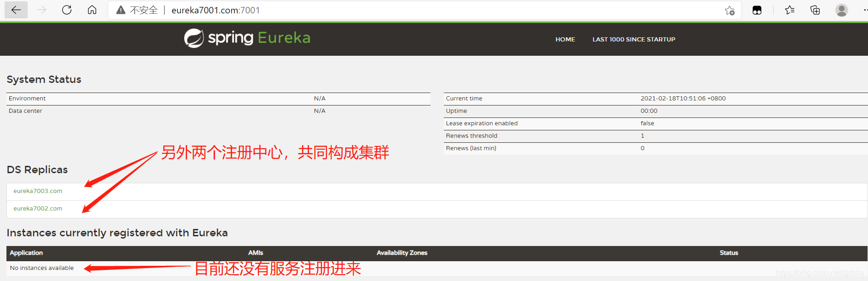Image resolution: width=868 pixels, height=281 pixels.
Task: Open the dark extension icon in toolbar
Action: (x=757, y=10)
